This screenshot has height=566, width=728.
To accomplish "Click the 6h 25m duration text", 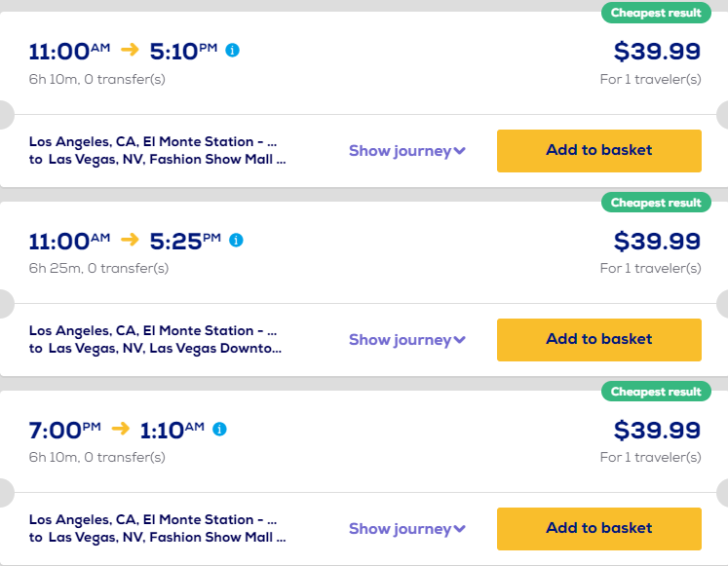I will point(98,268).
